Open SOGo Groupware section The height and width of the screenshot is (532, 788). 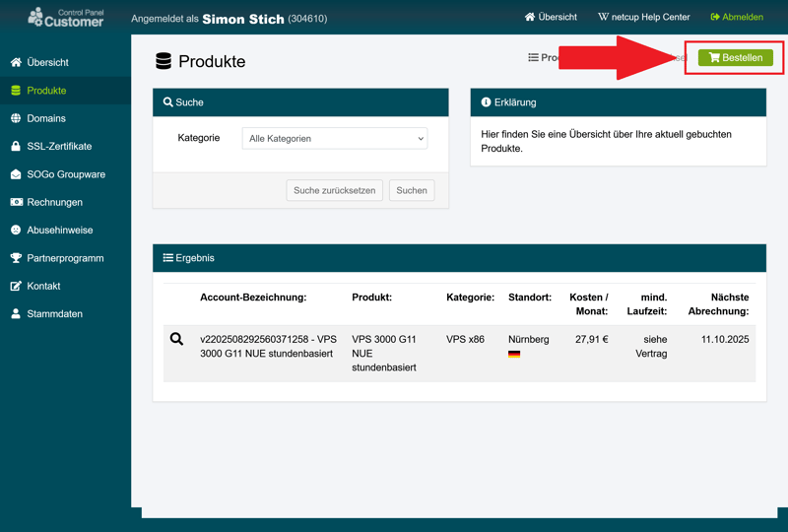65,174
